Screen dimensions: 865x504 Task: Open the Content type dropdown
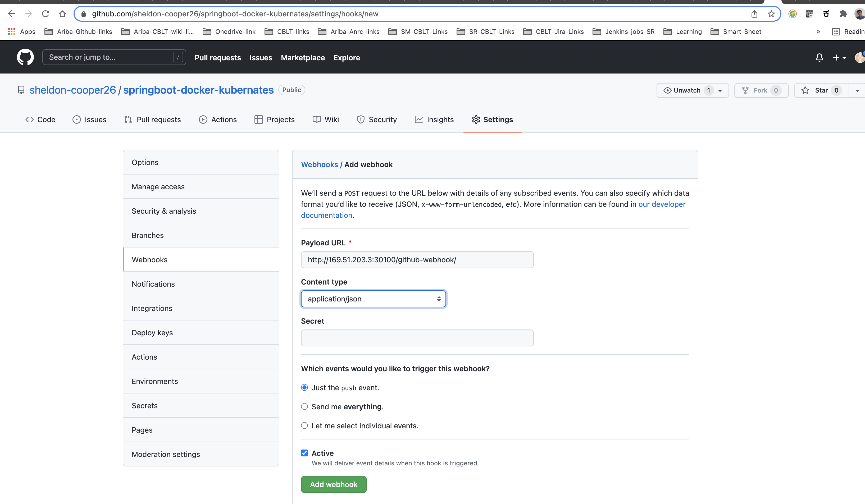coord(373,299)
